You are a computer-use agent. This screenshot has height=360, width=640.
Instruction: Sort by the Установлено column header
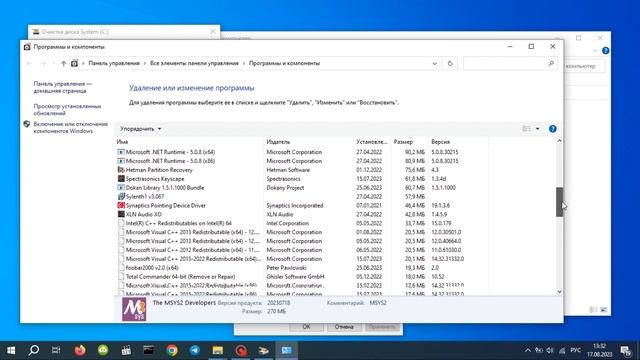click(x=371, y=142)
